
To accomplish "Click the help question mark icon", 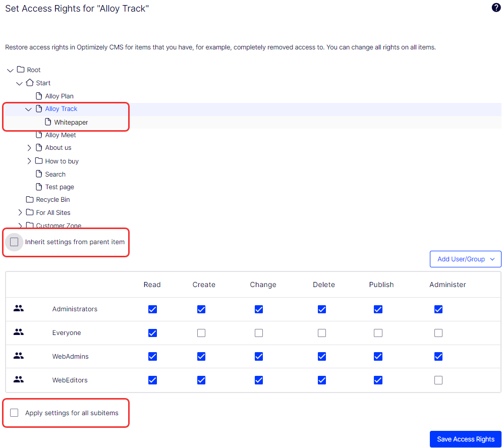I will tap(496, 8).
